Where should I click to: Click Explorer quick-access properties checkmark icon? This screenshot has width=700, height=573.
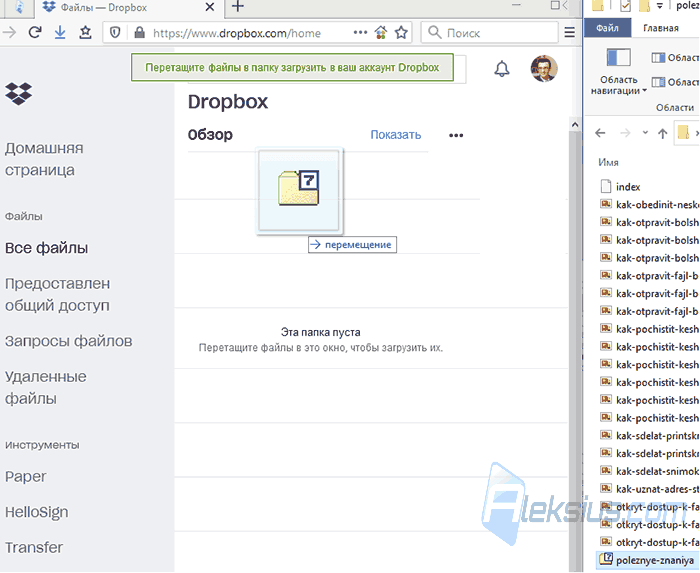[x=625, y=6]
